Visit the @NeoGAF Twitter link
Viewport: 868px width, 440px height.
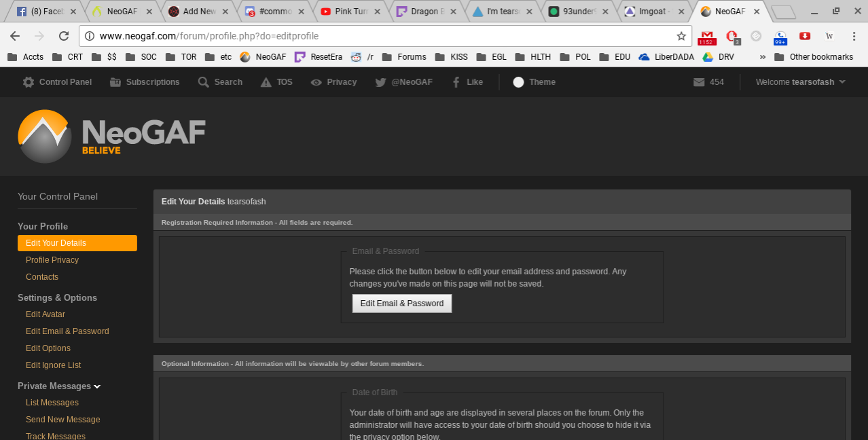pos(403,82)
